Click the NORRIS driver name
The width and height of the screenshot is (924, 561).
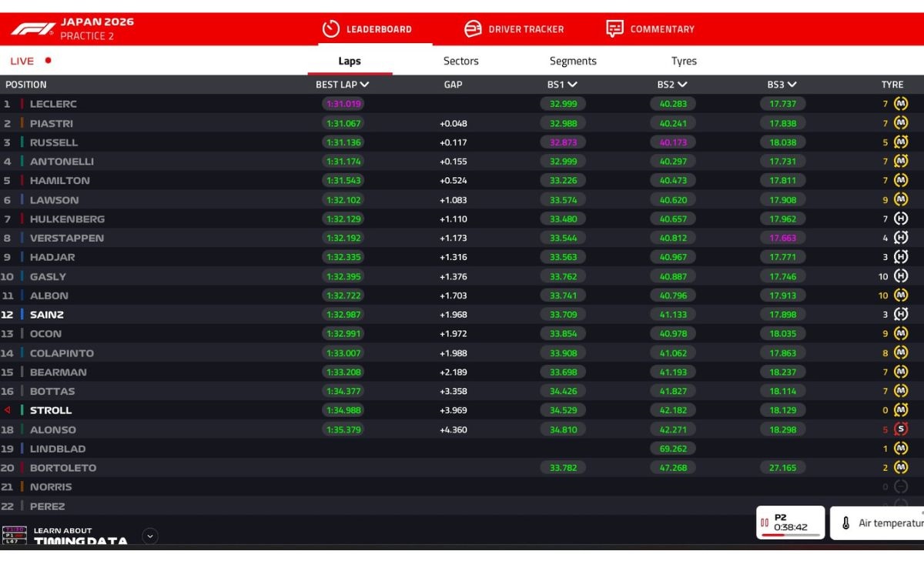(51, 486)
